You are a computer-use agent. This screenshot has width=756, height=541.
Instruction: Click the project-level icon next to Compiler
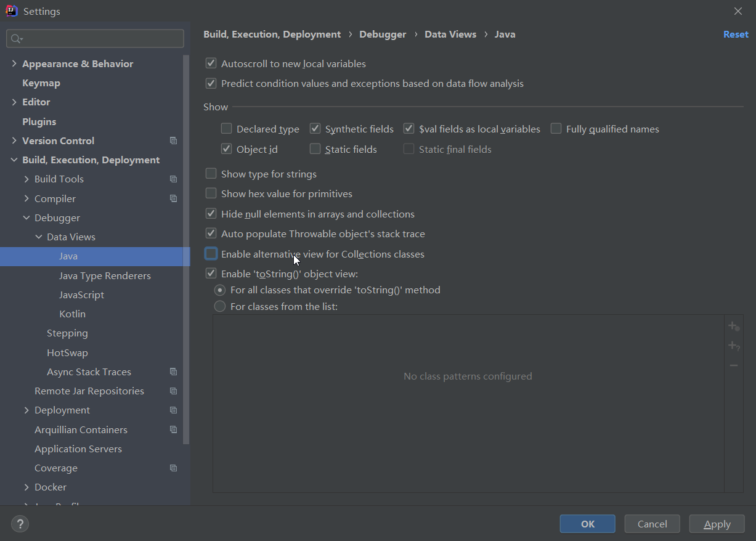point(173,198)
